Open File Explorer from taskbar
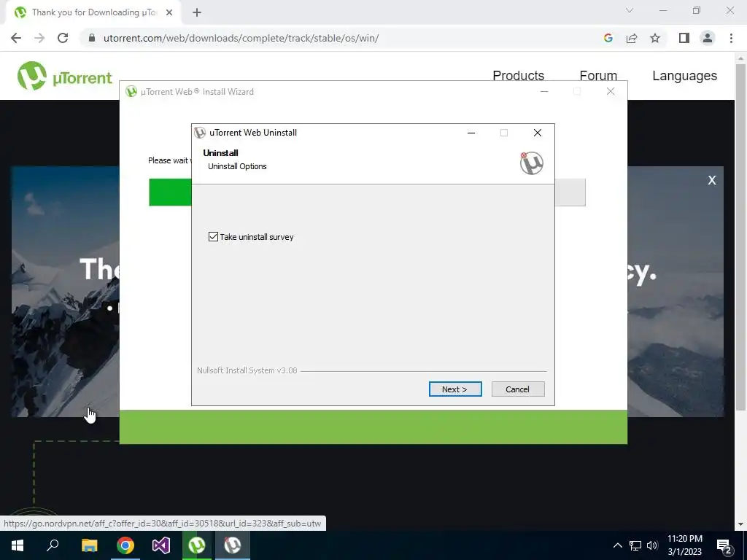 89,545
